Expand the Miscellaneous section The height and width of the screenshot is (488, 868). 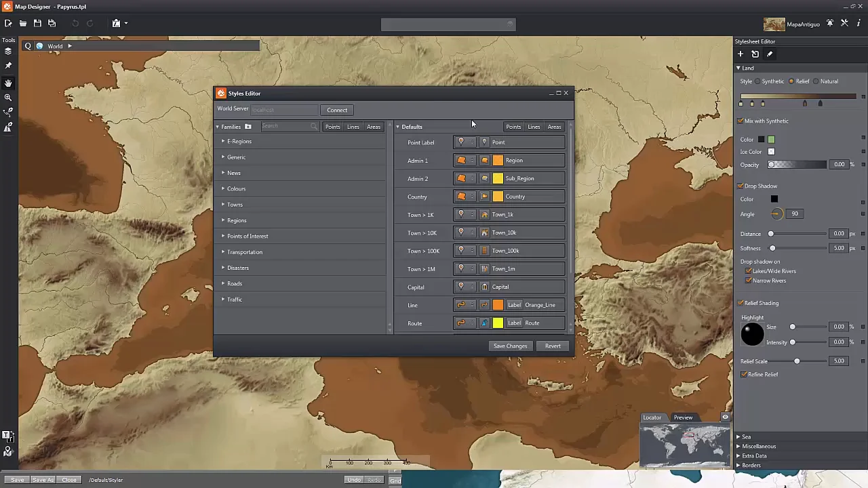click(738, 446)
